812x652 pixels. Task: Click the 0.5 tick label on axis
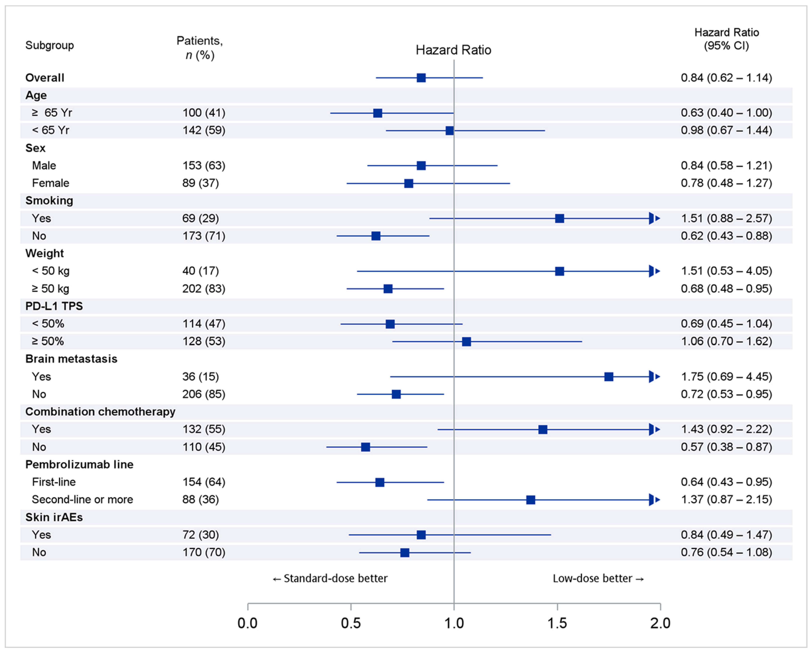[351, 623]
